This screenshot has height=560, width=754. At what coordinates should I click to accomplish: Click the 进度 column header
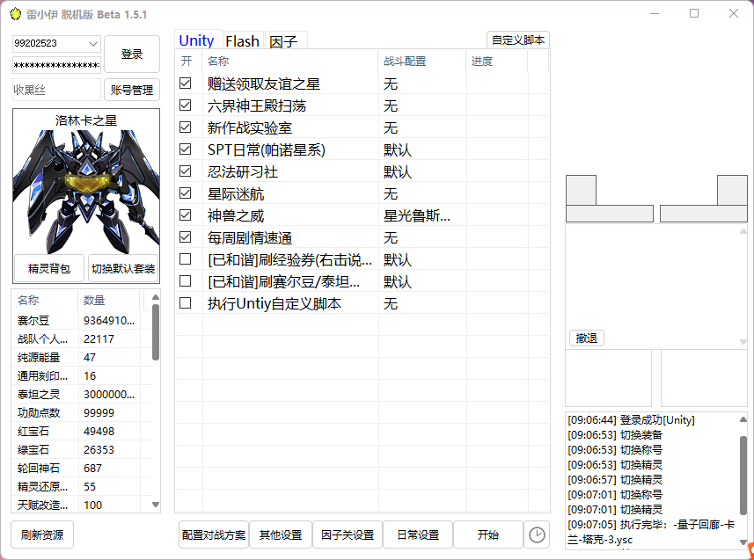click(497, 61)
